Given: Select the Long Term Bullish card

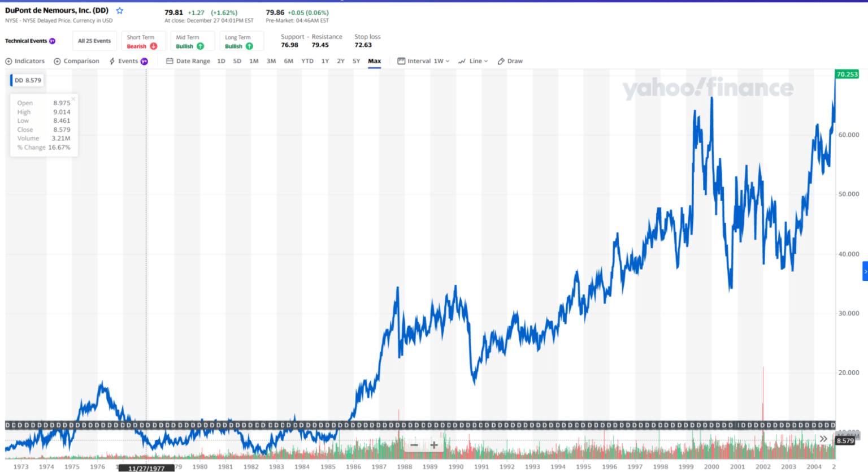Looking at the screenshot, I should coord(241,41).
